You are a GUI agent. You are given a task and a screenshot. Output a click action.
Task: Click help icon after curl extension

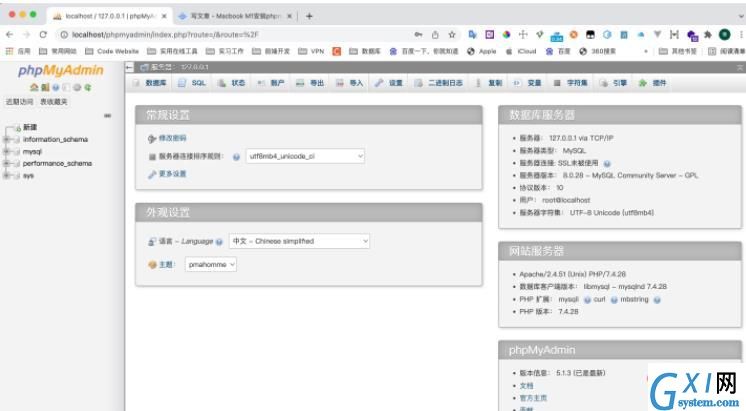pos(614,300)
